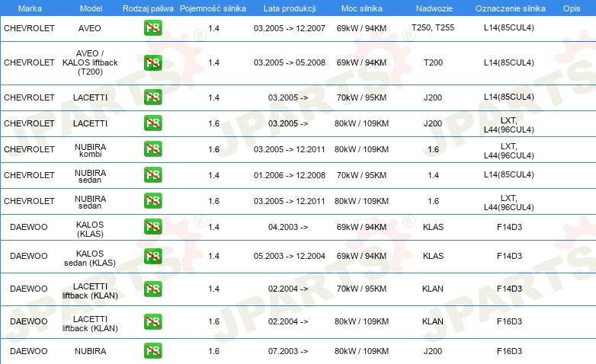The width and height of the screenshot is (596, 364).
Task: Click the 80kW / 109KM power cell for NUBIRA kombi
Action: (x=361, y=149)
